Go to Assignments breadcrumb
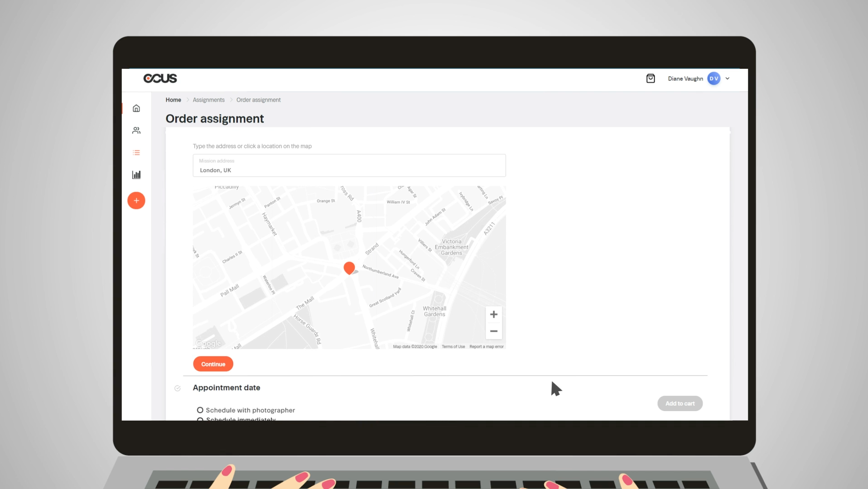 point(208,100)
